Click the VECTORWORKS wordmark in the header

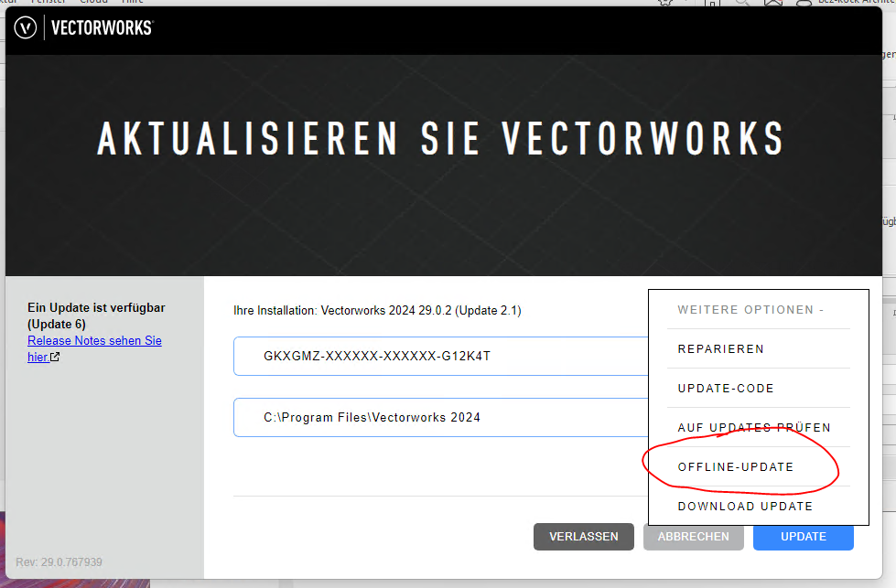pyautogui.click(x=102, y=28)
